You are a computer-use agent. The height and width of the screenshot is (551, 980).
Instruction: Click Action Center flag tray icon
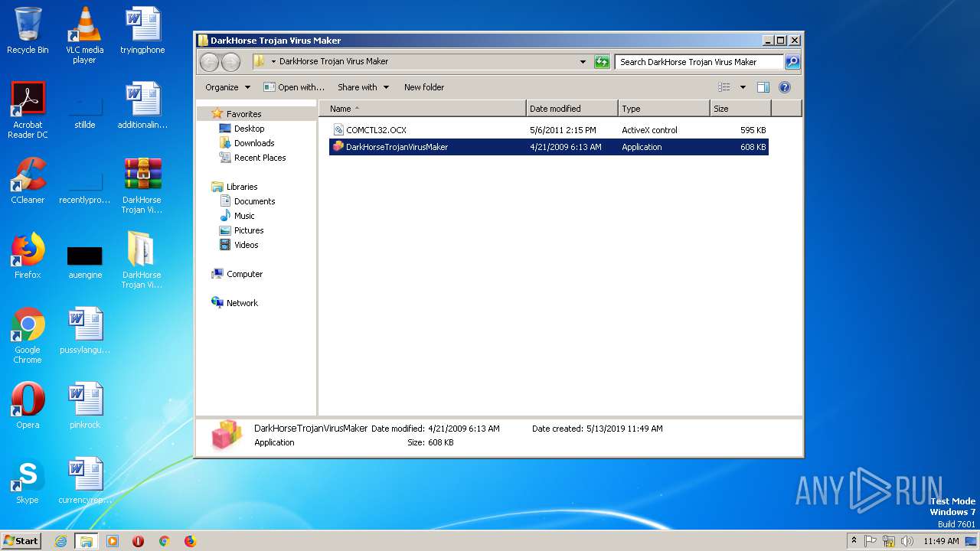click(871, 541)
